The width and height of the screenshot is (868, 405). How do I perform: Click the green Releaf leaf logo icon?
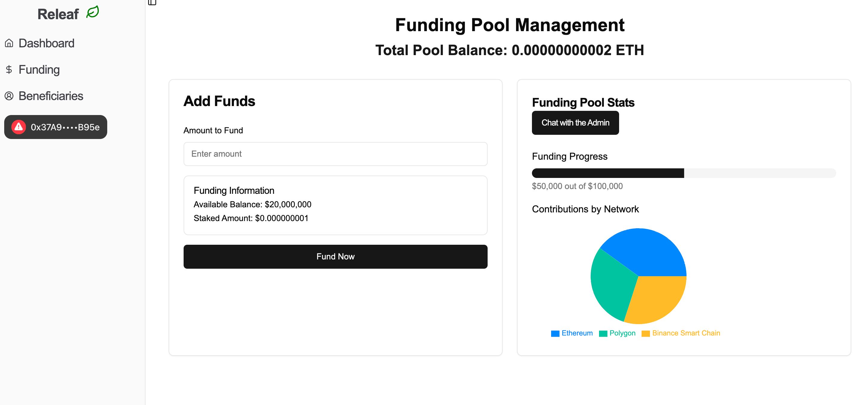pos(92,12)
